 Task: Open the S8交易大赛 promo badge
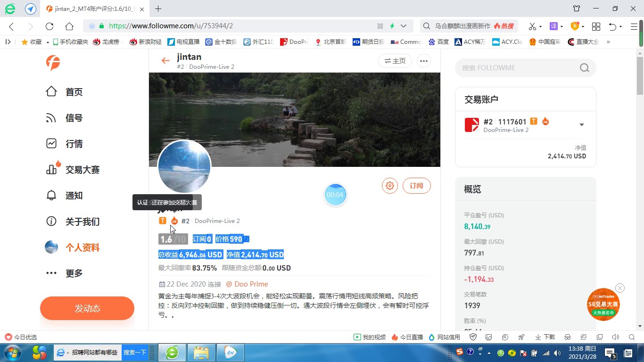603,304
